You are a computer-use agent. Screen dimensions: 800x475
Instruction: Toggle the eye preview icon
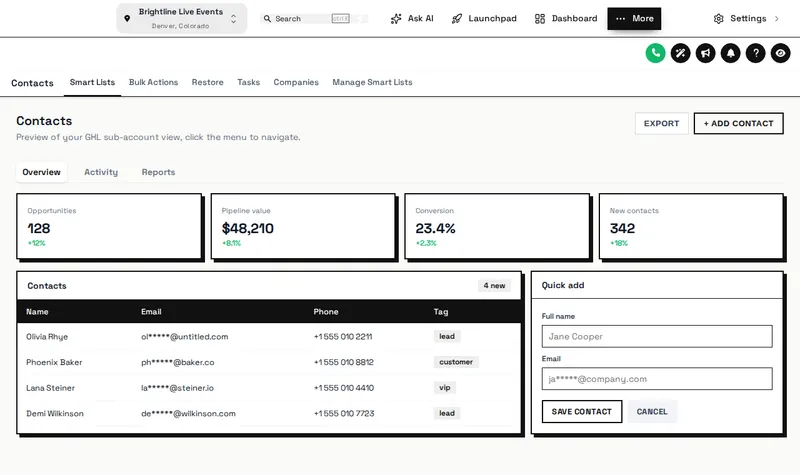[780, 53]
